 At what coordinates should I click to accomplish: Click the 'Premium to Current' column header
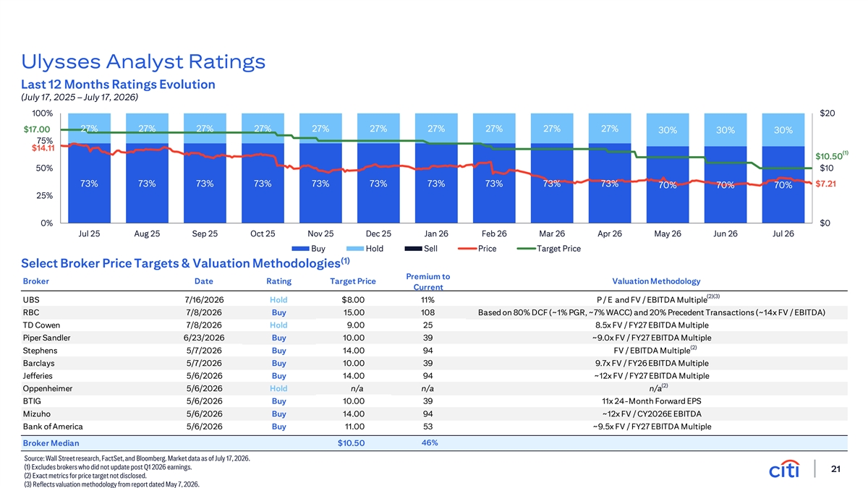click(428, 282)
